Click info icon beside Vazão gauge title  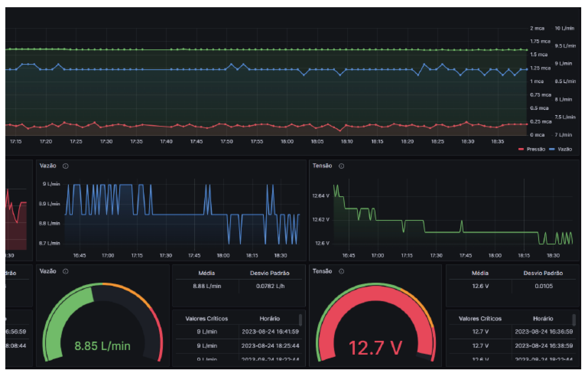tap(65, 271)
